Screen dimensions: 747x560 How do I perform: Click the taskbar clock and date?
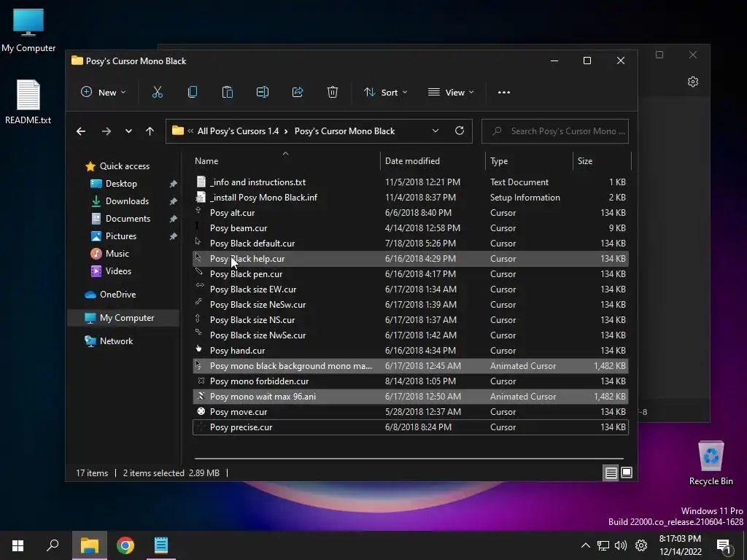point(681,545)
